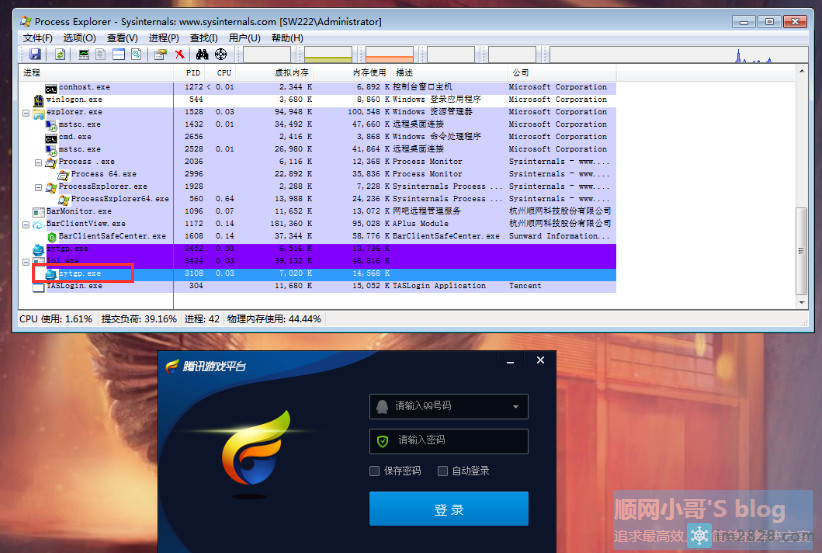Click the winlogon.exe process icon
This screenshot has width=822, height=553.
coord(38,100)
